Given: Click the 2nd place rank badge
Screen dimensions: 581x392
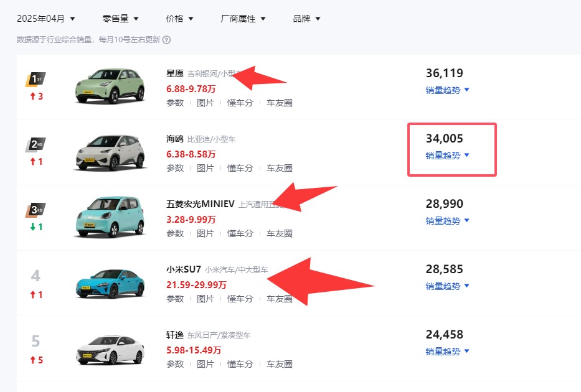Looking at the screenshot, I should [36, 145].
